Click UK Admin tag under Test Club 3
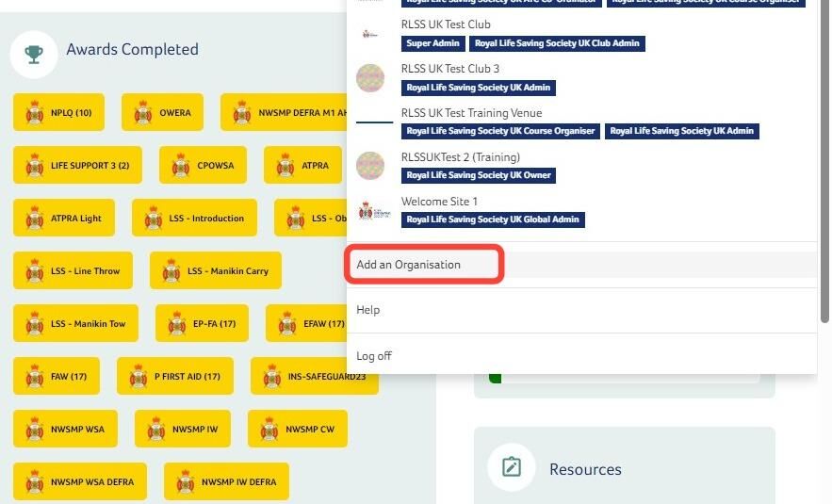This screenshot has height=504, width=832. tap(479, 88)
